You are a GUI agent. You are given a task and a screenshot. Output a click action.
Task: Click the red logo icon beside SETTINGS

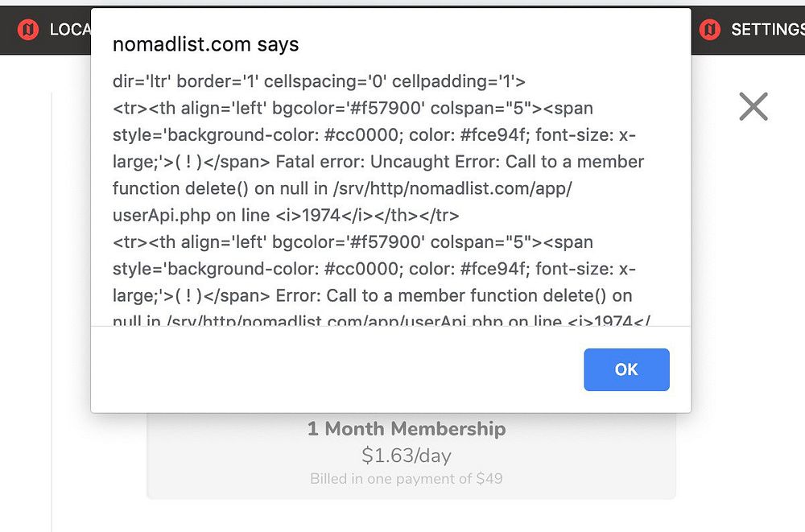[709, 30]
